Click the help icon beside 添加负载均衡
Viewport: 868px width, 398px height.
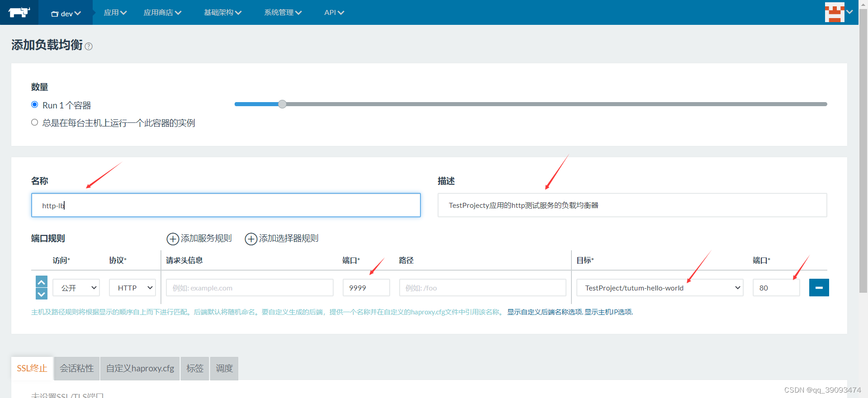click(x=89, y=46)
